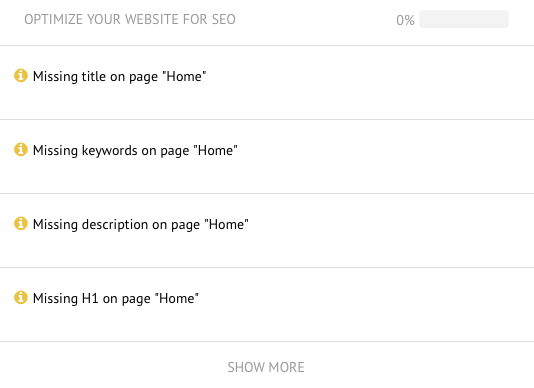Open the Missing title on page "Home" issue
The width and height of the screenshot is (534, 388).
267,82
